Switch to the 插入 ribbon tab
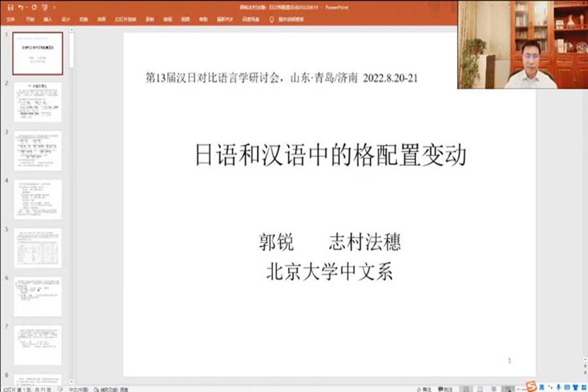Image resolution: width=588 pixels, height=392 pixels. (x=48, y=19)
